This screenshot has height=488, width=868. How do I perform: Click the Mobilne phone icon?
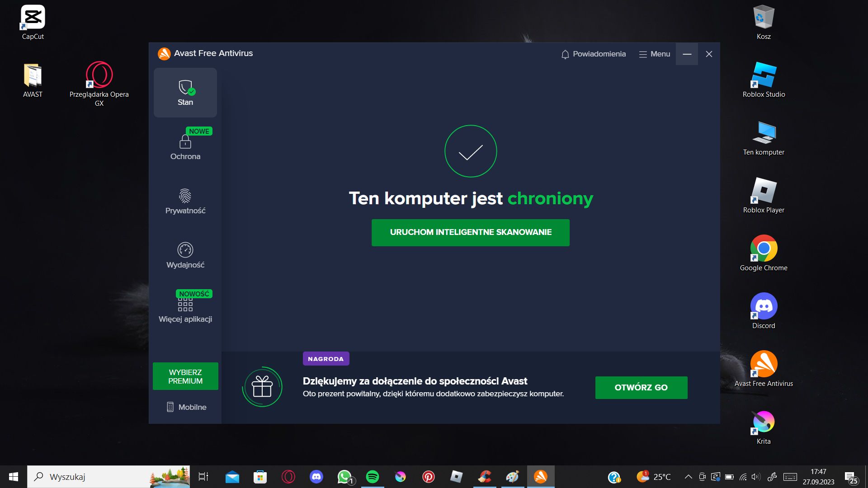coord(170,407)
